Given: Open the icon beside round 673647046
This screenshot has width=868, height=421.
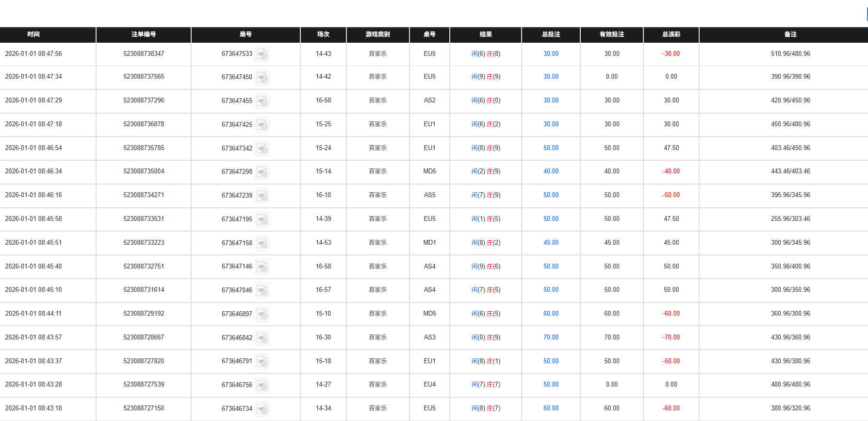Looking at the screenshot, I should (x=262, y=290).
